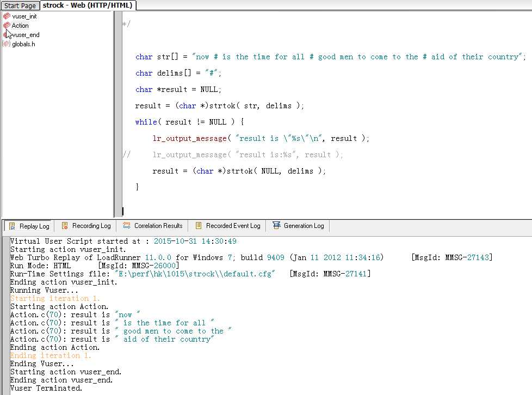
Task: Click the 'Ending Vuser...' log line
Action: pos(42,363)
